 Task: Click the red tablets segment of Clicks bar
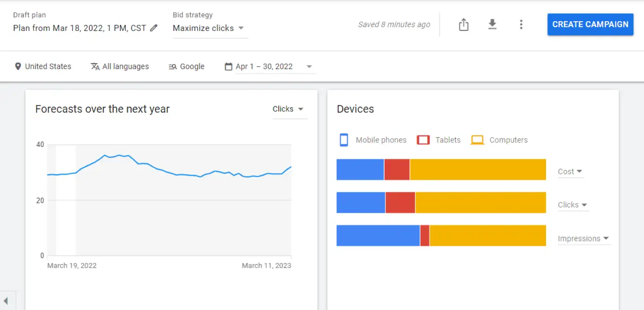pos(400,203)
